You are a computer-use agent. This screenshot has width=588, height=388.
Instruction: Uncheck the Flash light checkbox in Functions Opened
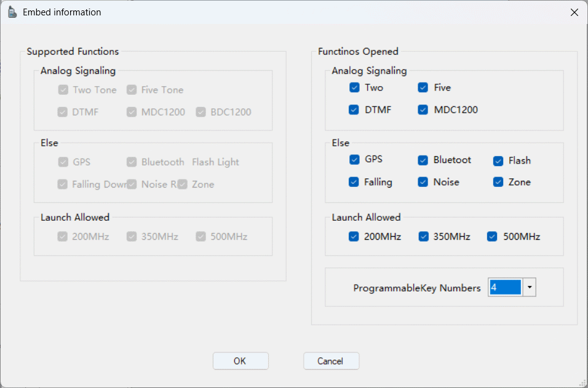coord(498,161)
